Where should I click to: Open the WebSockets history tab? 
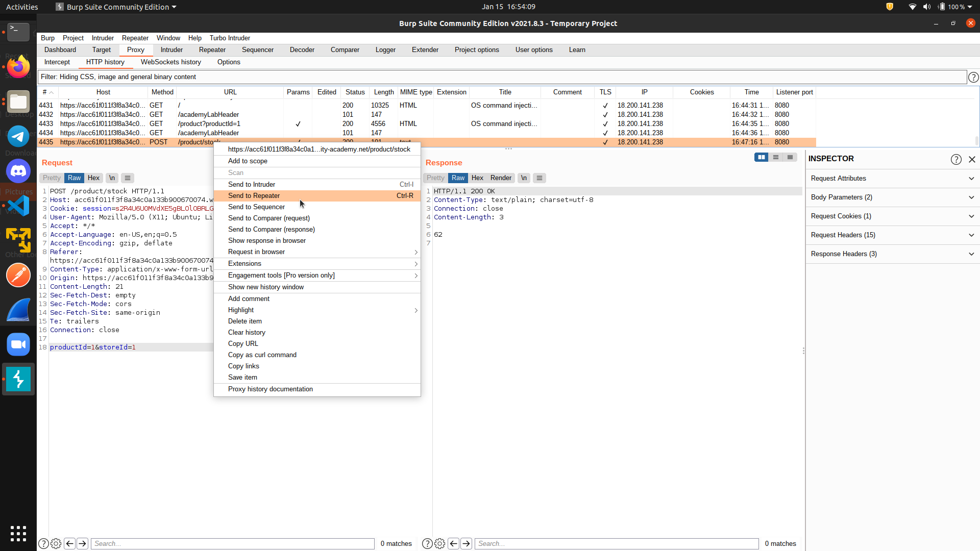(170, 62)
